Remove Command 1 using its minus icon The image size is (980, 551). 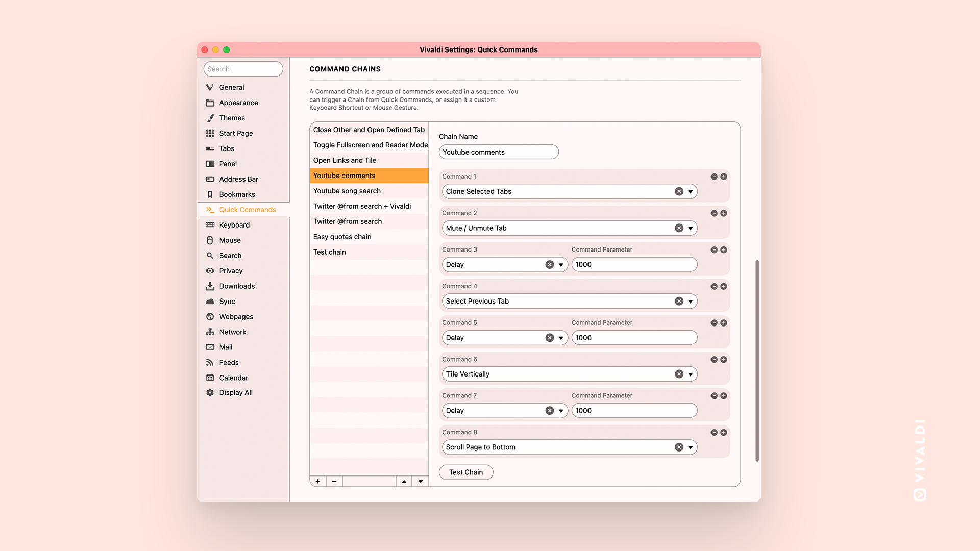(714, 177)
